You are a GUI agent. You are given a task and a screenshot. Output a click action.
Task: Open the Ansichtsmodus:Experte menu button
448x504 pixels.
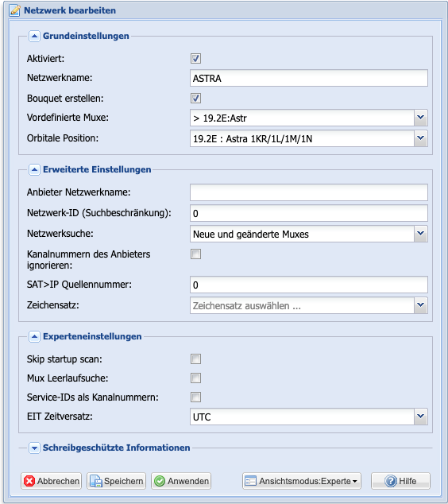302,481
